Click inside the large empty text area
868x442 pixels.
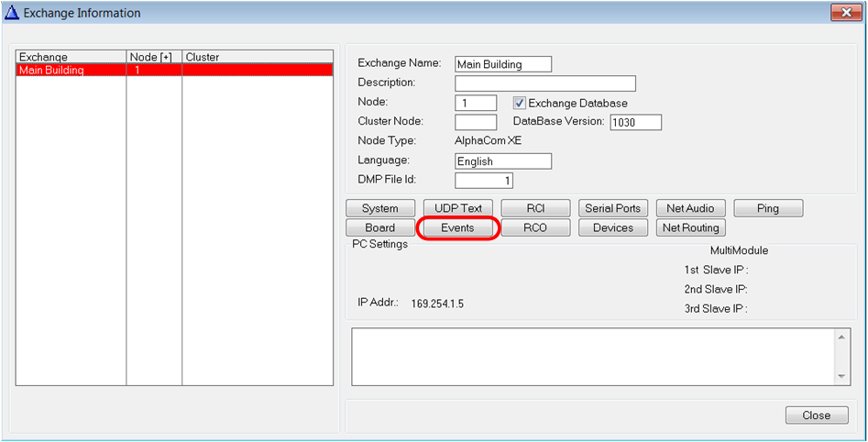click(x=593, y=357)
